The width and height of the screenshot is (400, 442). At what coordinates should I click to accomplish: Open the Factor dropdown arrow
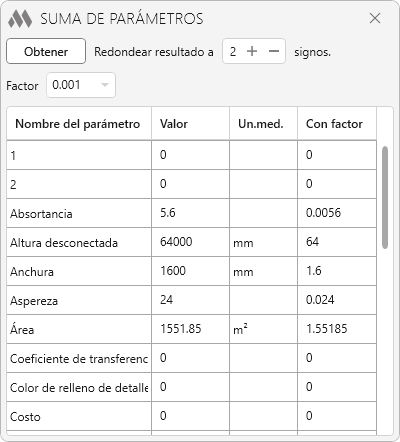[x=105, y=85]
